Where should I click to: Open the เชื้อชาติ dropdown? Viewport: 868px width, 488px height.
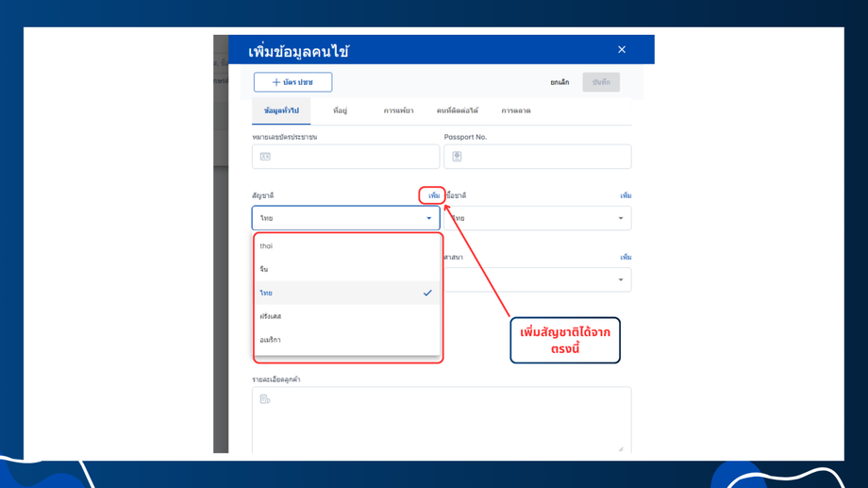(538, 218)
